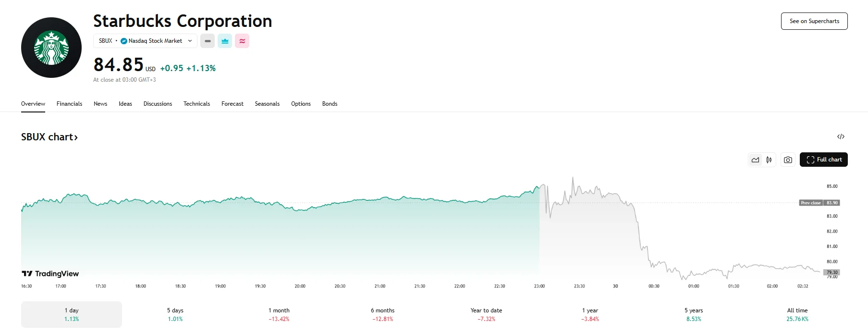Select the 1 day range
The image size is (868, 334).
click(72, 314)
